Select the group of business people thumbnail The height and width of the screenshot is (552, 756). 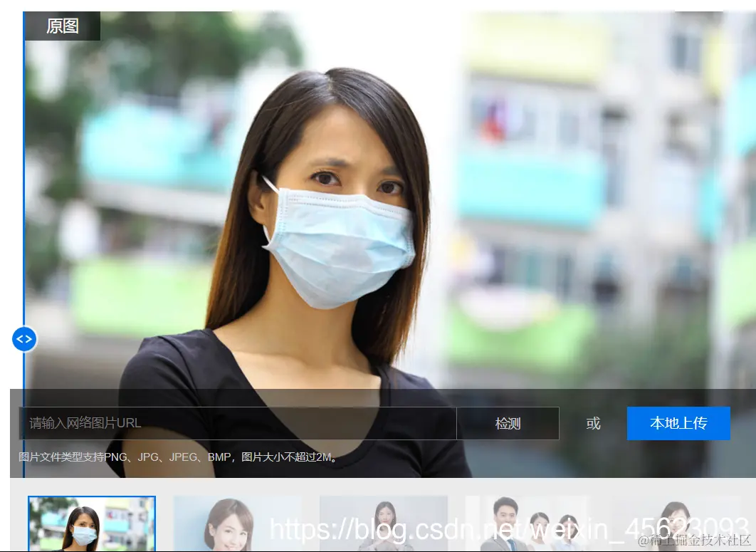(530, 524)
